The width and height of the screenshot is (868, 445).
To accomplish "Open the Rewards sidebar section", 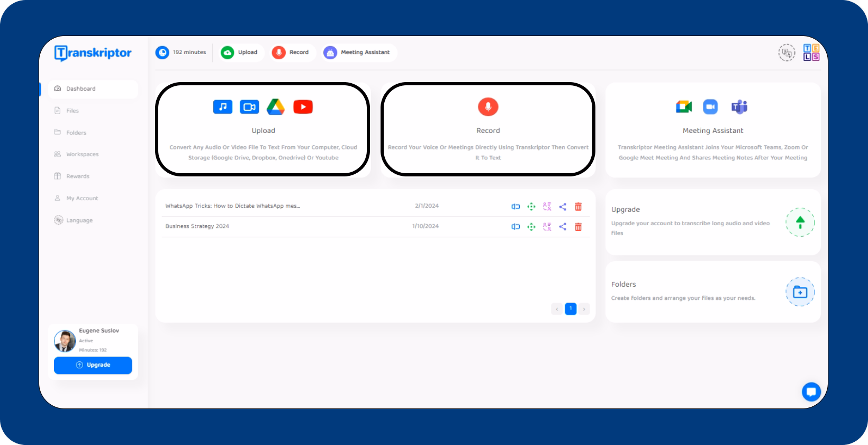I will (x=77, y=176).
